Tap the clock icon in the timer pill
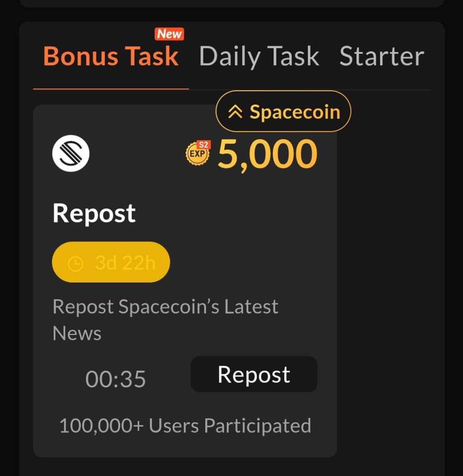Viewport: 463px width, 476px height. [75, 264]
